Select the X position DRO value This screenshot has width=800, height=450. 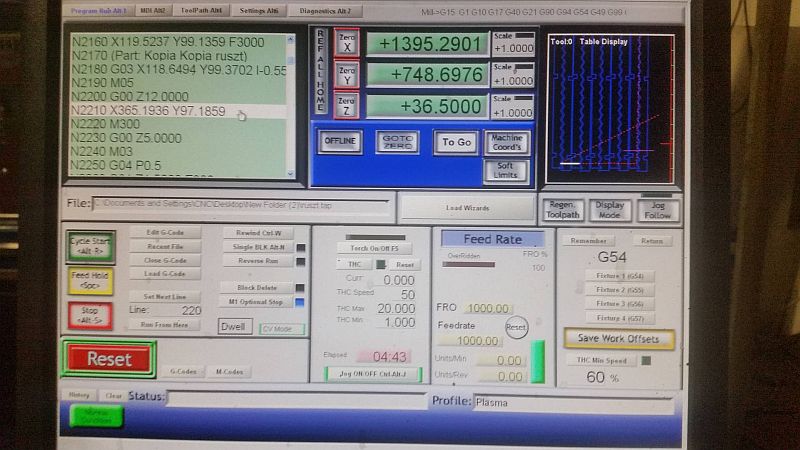(x=427, y=44)
